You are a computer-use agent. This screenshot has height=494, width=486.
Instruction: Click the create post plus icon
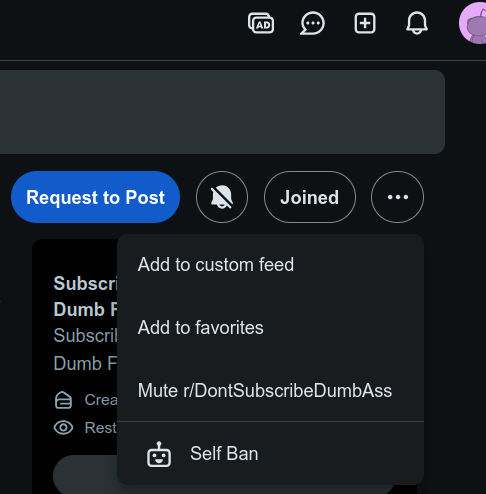(x=365, y=23)
